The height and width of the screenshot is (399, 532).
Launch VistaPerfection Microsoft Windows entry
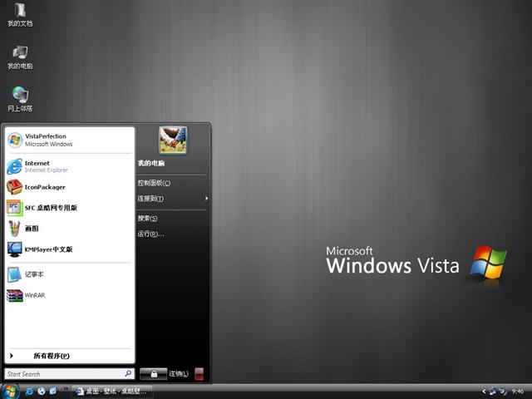pos(70,140)
